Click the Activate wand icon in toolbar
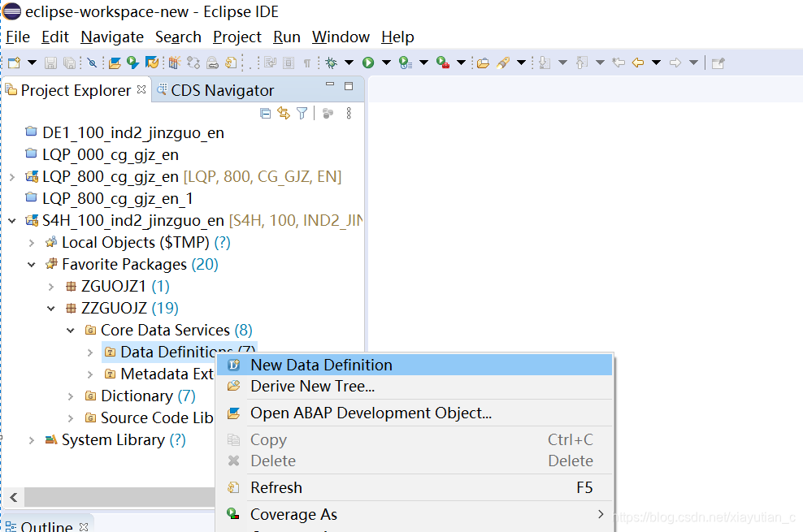The width and height of the screenshot is (803, 532). click(x=175, y=63)
